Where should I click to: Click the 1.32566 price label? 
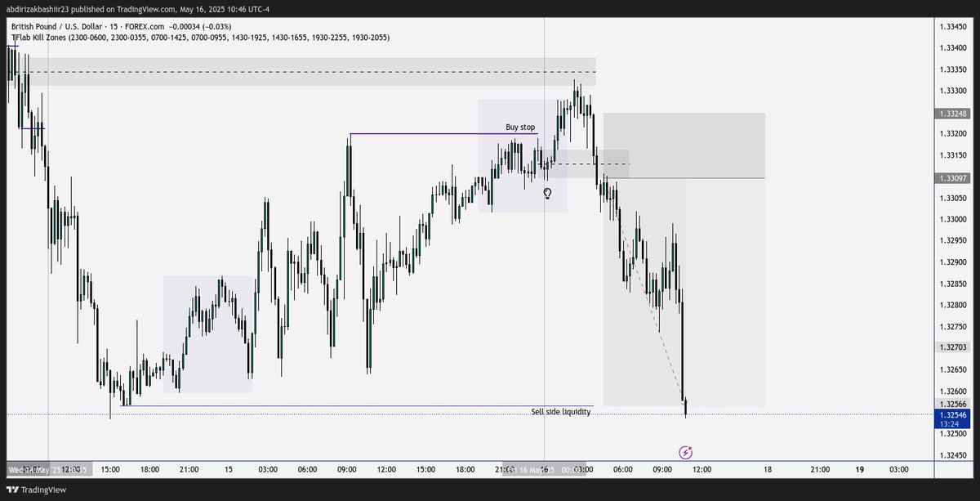pyautogui.click(x=952, y=405)
